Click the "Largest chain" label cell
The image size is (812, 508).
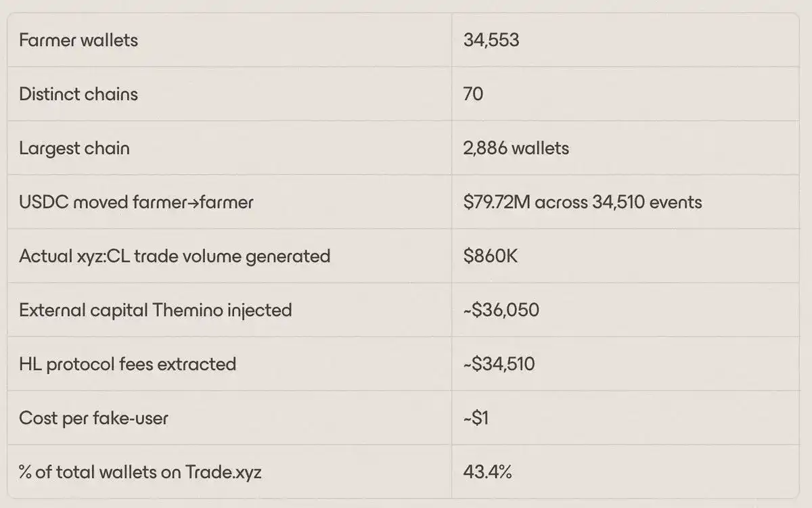[74, 148]
